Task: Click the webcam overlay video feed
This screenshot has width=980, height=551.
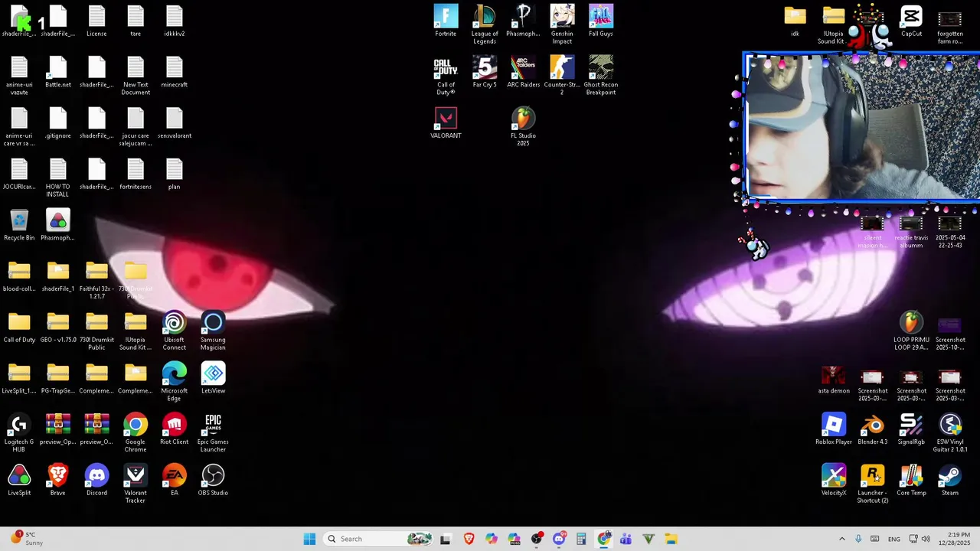Action: [862, 127]
